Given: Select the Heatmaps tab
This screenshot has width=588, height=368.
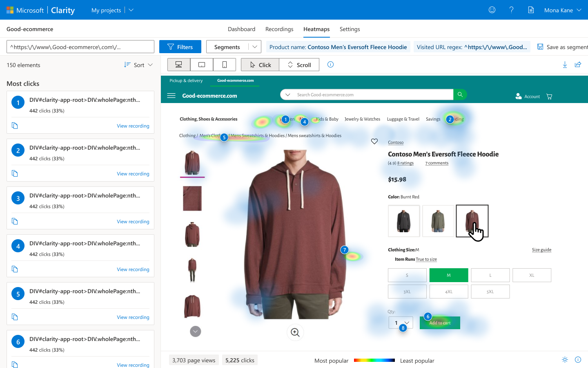Looking at the screenshot, I should click(x=316, y=29).
